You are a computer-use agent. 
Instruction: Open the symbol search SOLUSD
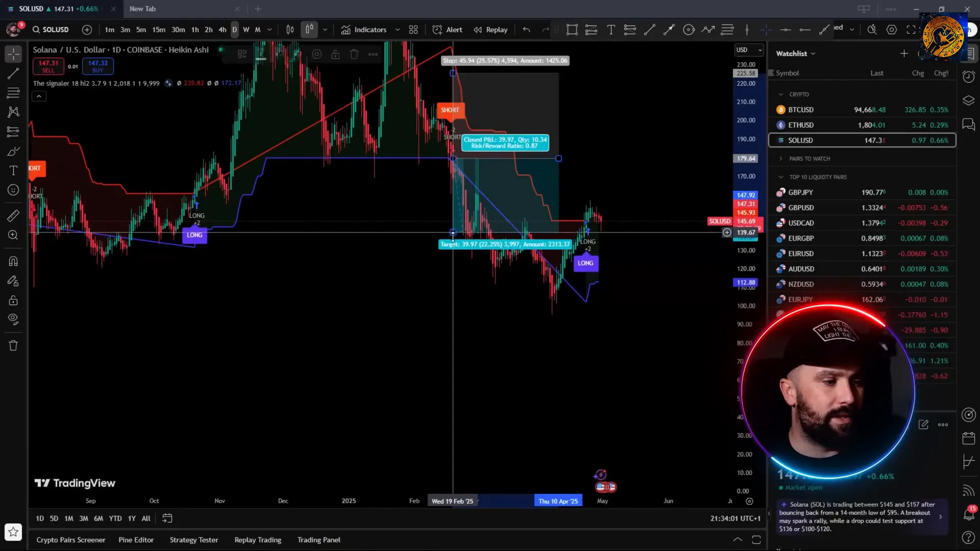tap(51, 30)
